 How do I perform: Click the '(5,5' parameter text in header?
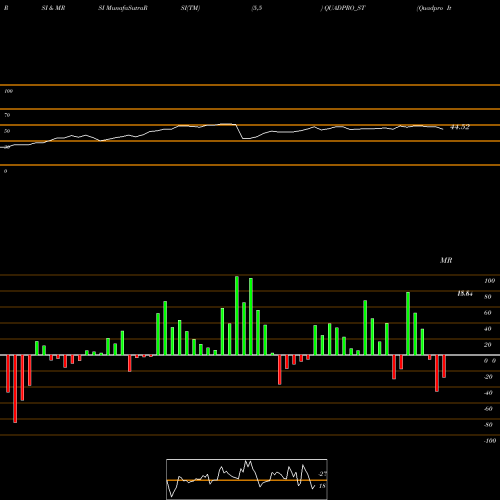tap(257, 8)
